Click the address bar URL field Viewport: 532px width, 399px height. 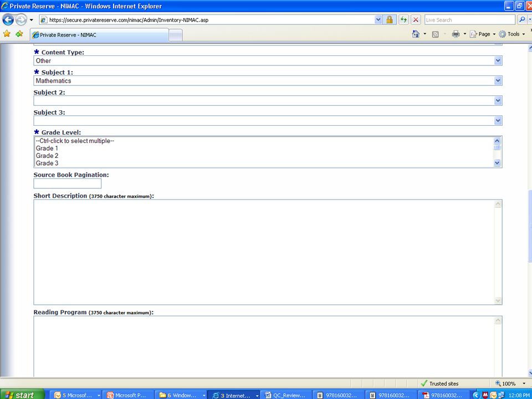[207, 20]
